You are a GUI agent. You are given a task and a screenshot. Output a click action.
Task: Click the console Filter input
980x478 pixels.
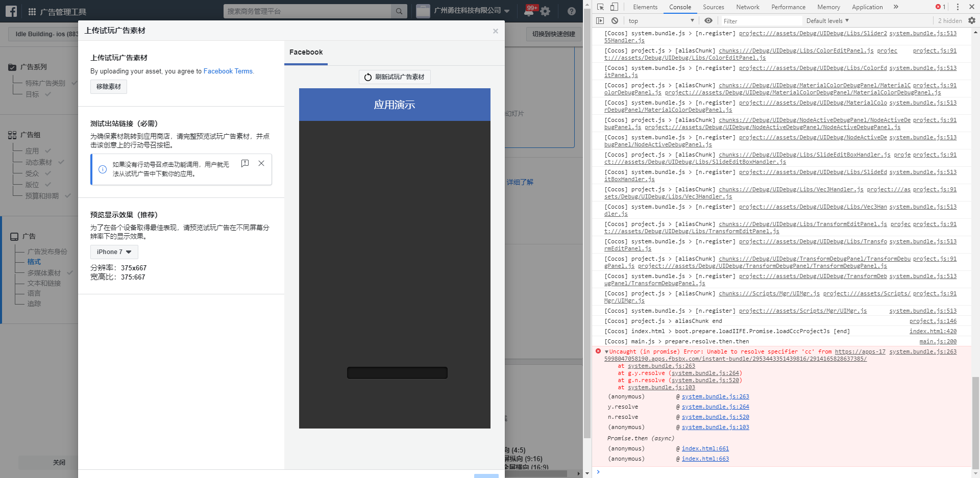pyautogui.click(x=761, y=21)
